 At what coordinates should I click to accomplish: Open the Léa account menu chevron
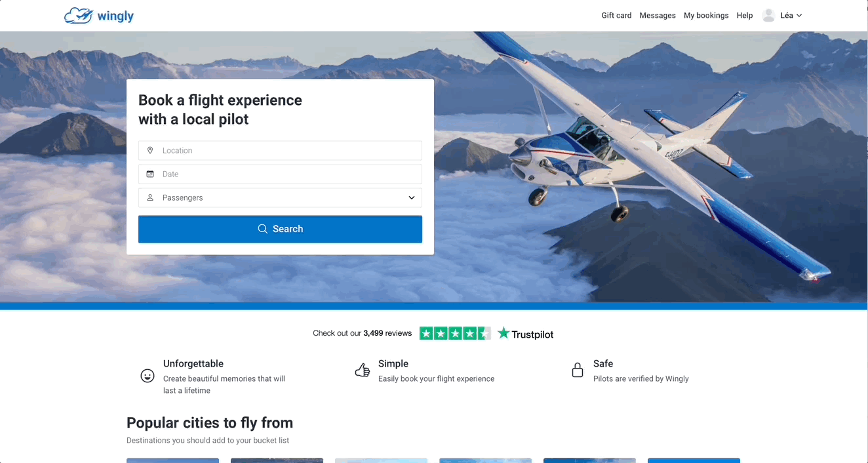(799, 16)
